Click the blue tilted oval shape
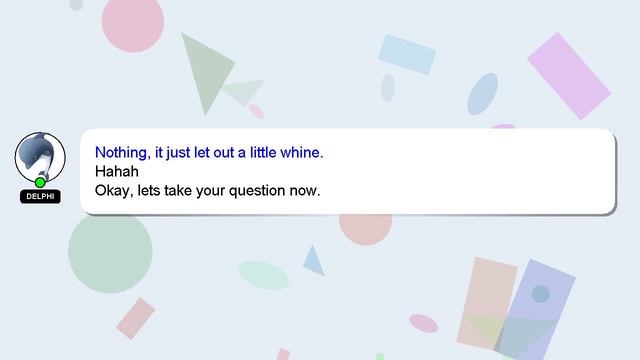Screen dimensions: 640x360 tap(482, 94)
